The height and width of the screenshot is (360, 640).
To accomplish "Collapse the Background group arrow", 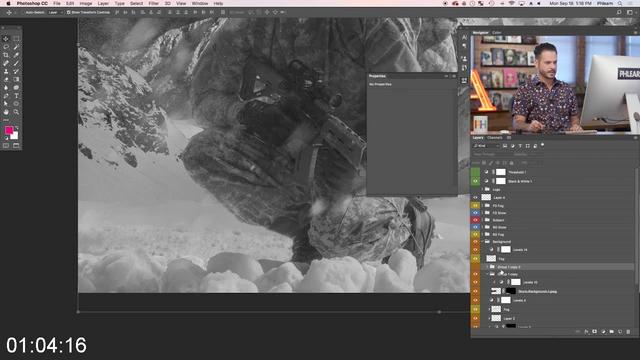I will point(482,242).
